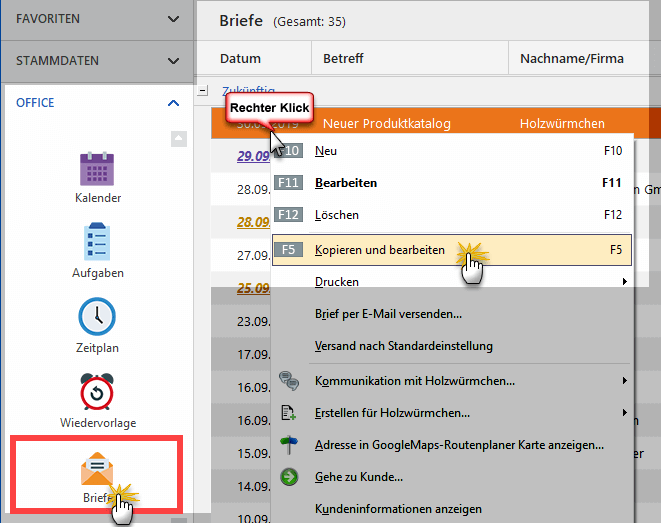Open the Aufgaben checklist icon
This screenshot has width=661, height=527.
click(97, 242)
